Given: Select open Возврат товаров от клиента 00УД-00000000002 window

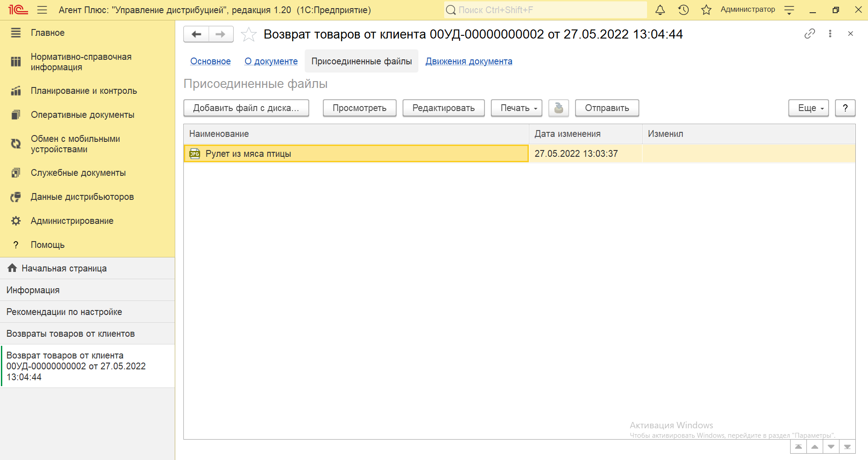Looking at the screenshot, I should pos(87,366).
